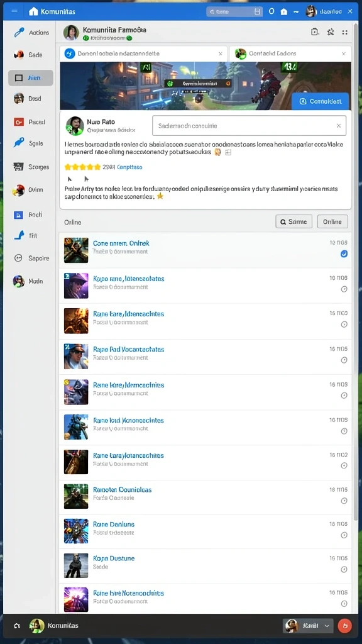Screen dimensions: 362x644
Task: Open the Rane Pad Yocantaclates entry
Action: click(206, 357)
